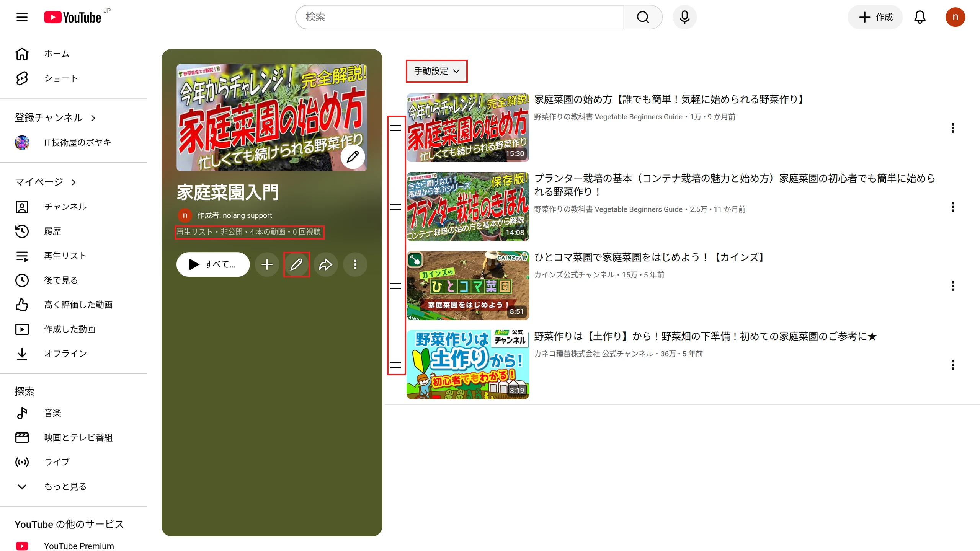Open options for 野菜作りは土作り video
The width and height of the screenshot is (980, 551).
click(953, 365)
